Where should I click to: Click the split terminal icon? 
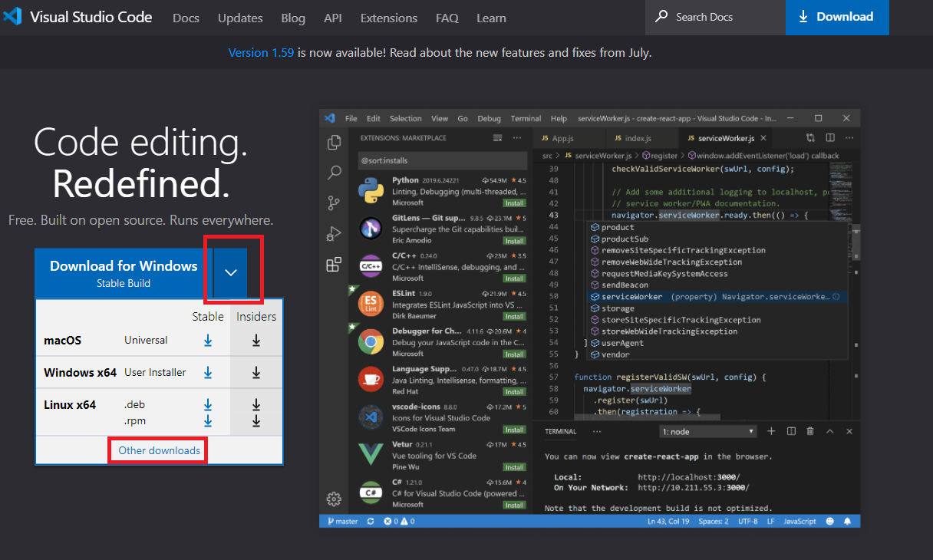(x=791, y=431)
